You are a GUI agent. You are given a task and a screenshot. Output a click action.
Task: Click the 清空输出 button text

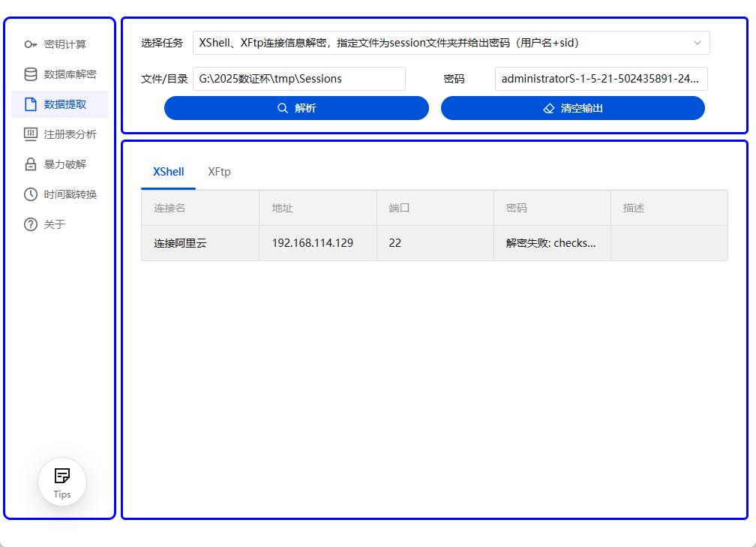tap(581, 109)
